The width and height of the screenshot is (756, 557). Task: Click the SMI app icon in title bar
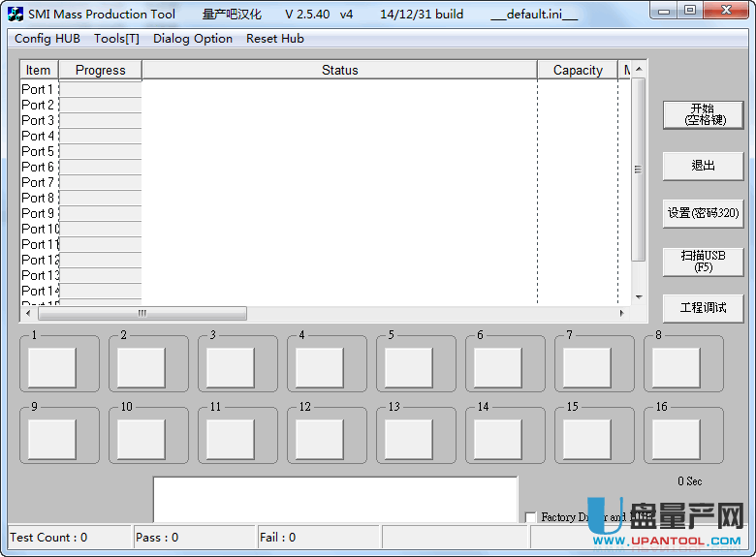point(15,15)
